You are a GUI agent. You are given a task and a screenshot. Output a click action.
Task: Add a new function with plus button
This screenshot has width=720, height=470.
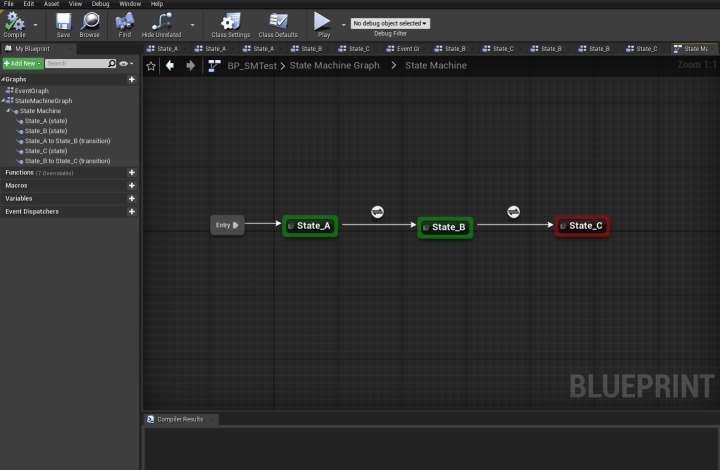click(x=132, y=173)
